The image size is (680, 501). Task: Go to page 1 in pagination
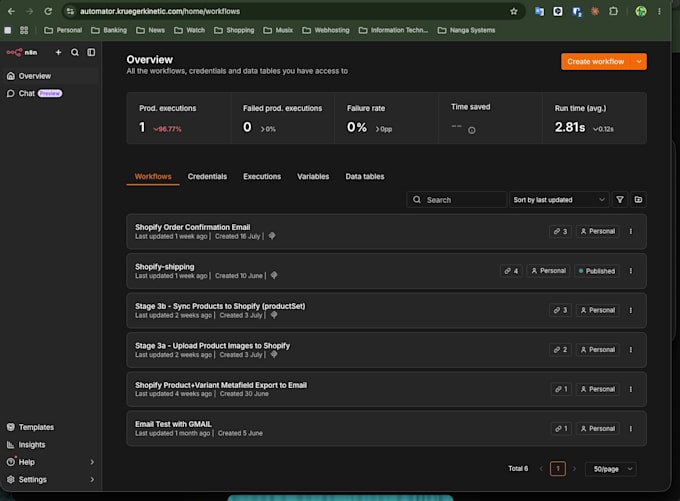point(558,468)
